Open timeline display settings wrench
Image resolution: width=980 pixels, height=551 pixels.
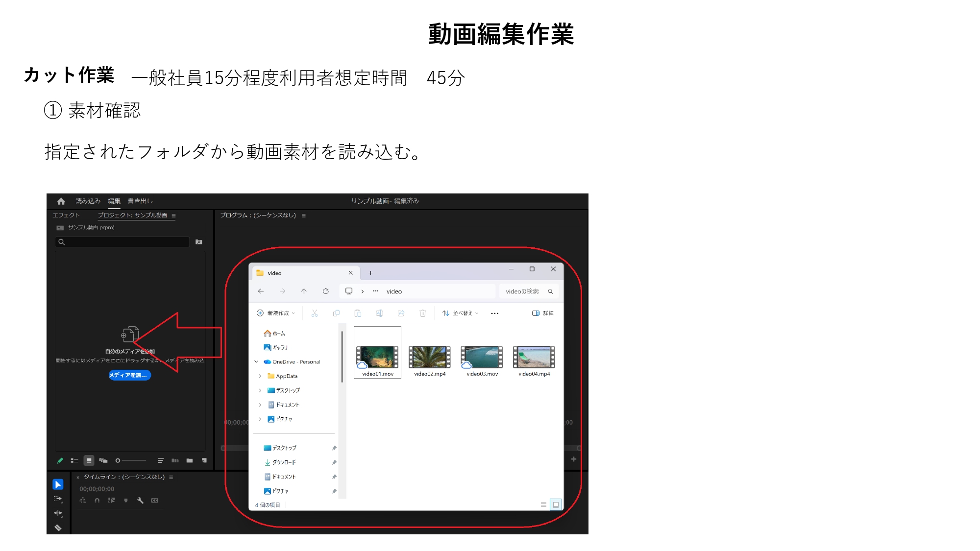tap(140, 501)
